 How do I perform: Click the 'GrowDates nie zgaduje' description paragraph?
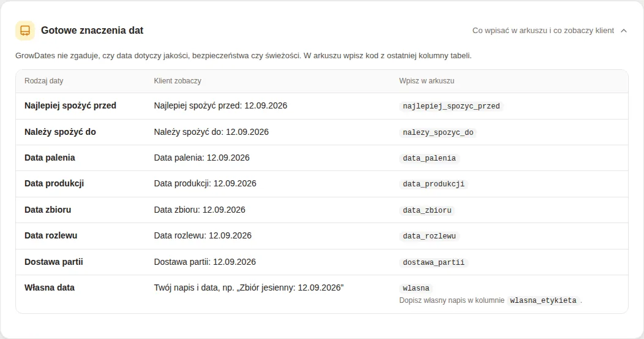[x=243, y=56]
